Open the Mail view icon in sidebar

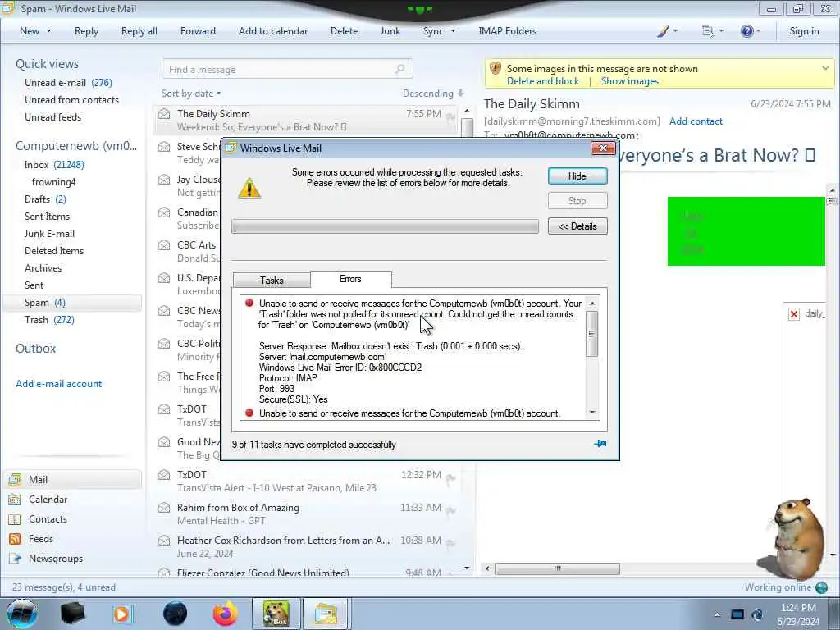pyautogui.click(x=15, y=479)
